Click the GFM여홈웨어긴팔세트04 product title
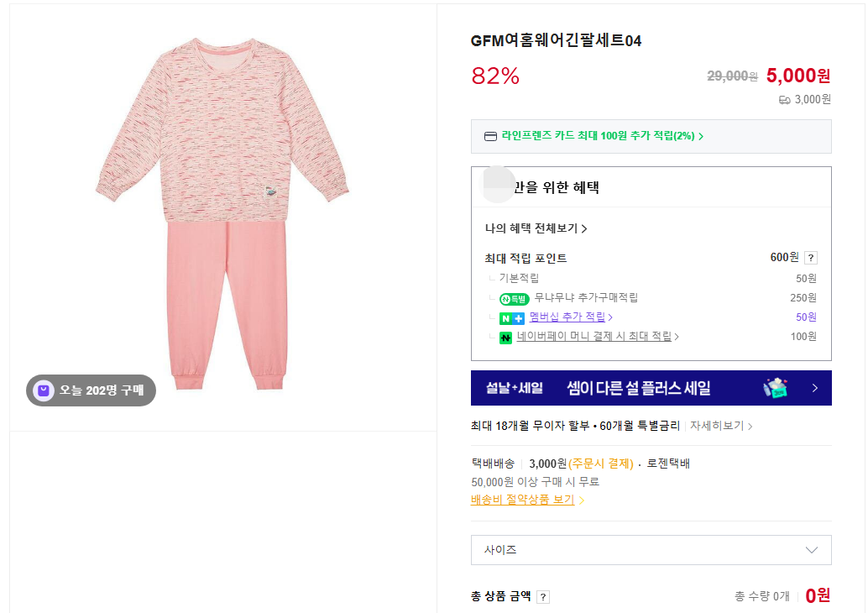Screen dimensions: 868x613 (x=556, y=41)
